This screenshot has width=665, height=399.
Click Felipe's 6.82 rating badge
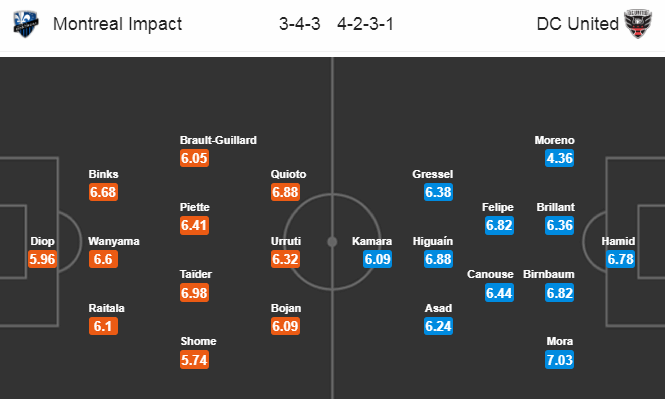coord(499,225)
